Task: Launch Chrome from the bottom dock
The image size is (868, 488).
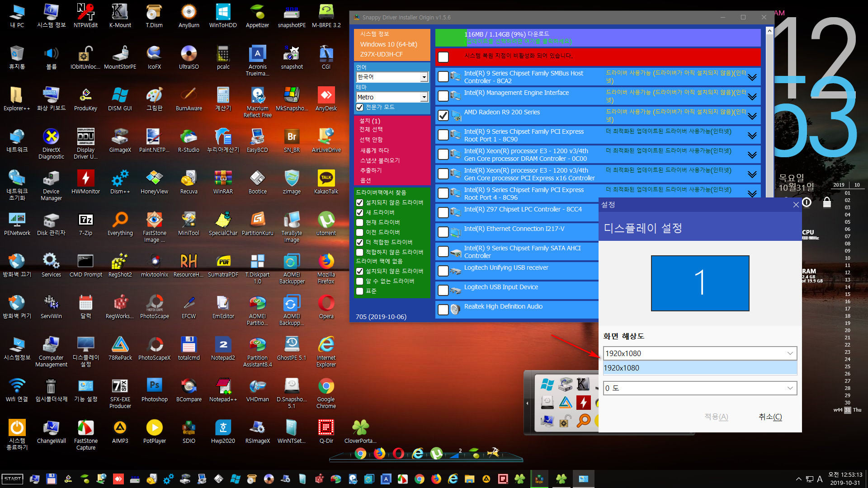Action: [x=360, y=453]
